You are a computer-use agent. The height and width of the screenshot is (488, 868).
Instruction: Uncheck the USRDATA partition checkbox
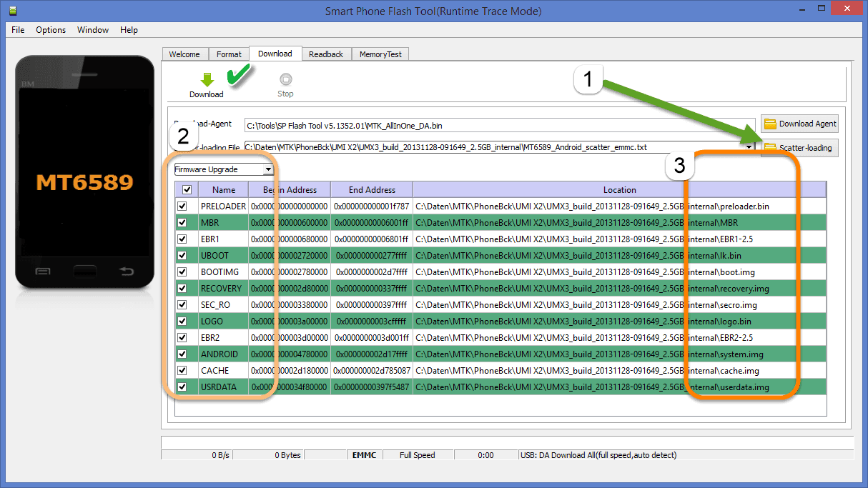point(182,387)
